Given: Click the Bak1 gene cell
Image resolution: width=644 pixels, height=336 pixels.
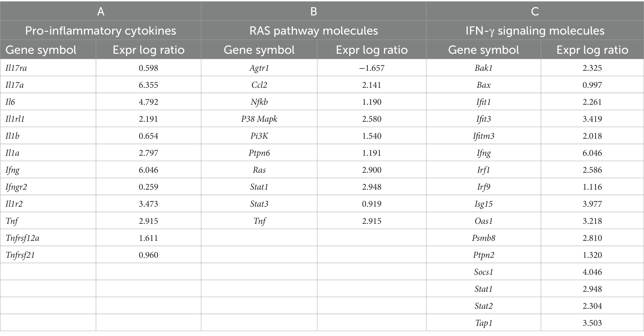Looking at the screenshot, I should pos(484,68).
